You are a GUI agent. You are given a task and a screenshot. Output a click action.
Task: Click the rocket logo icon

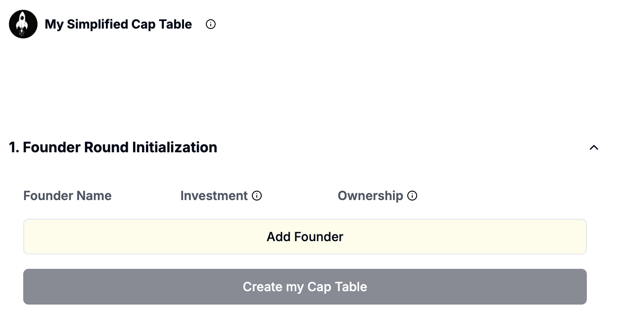point(23,24)
